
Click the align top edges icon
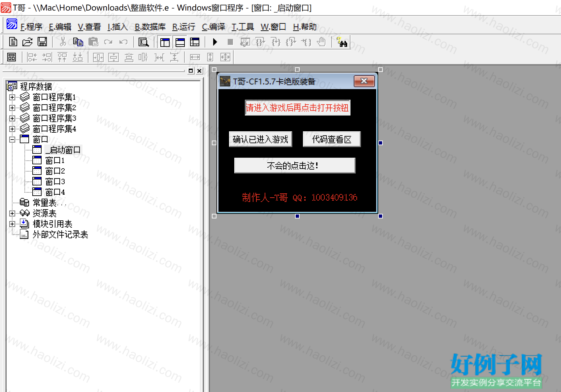point(62,57)
